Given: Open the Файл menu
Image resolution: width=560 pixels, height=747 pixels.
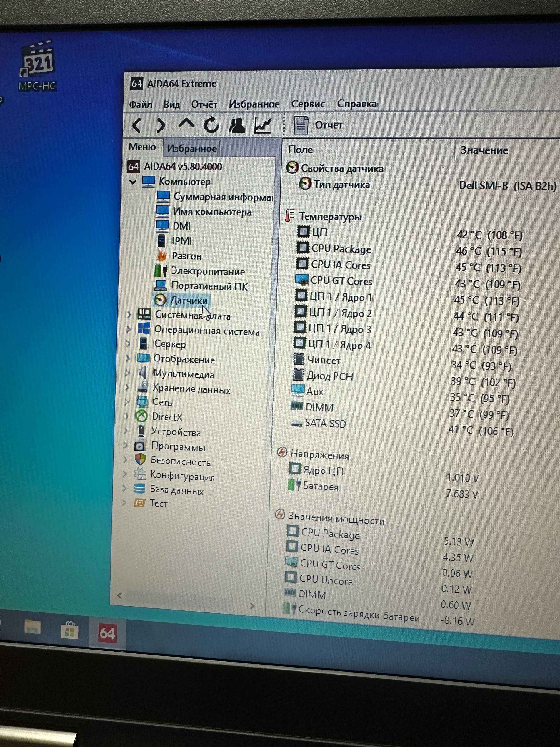Looking at the screenshot, I should 140,105.
